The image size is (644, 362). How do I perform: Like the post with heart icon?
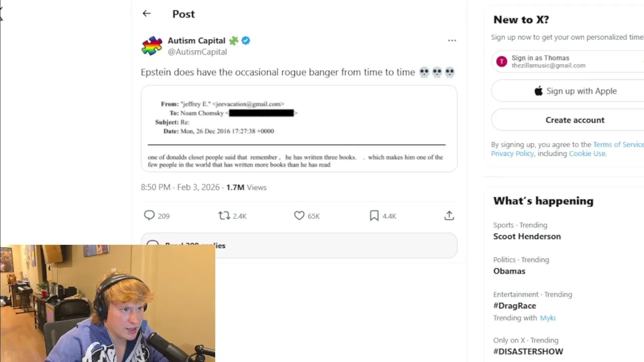pos(299,216)
